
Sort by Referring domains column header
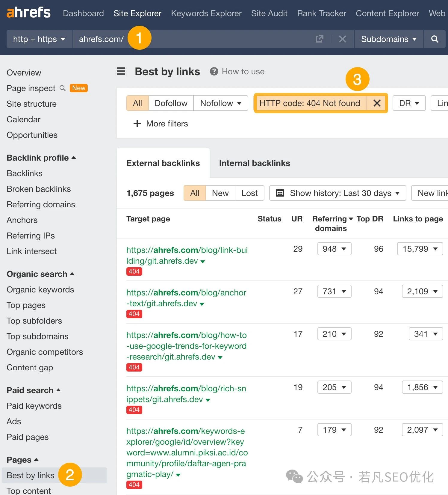[333, 224]
